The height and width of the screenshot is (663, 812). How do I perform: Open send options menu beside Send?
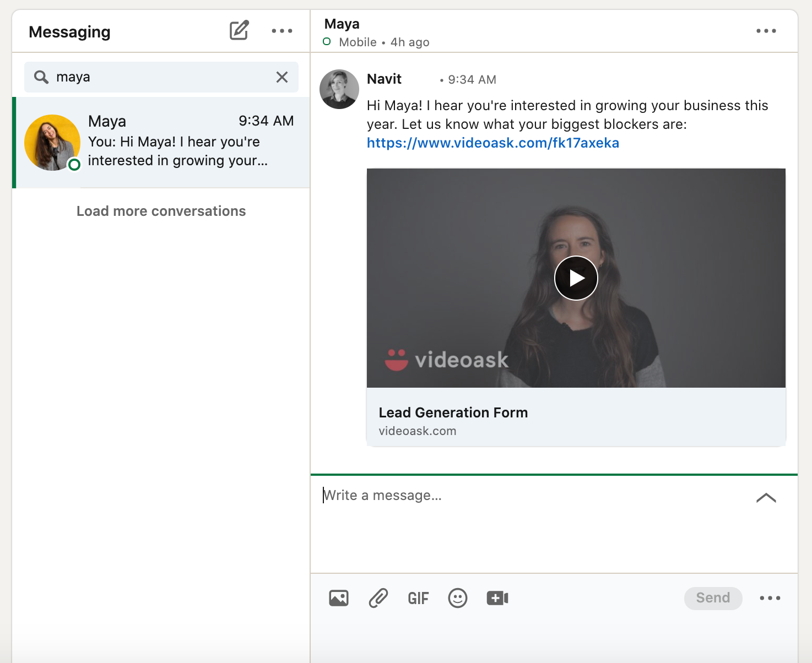[770, 598]
